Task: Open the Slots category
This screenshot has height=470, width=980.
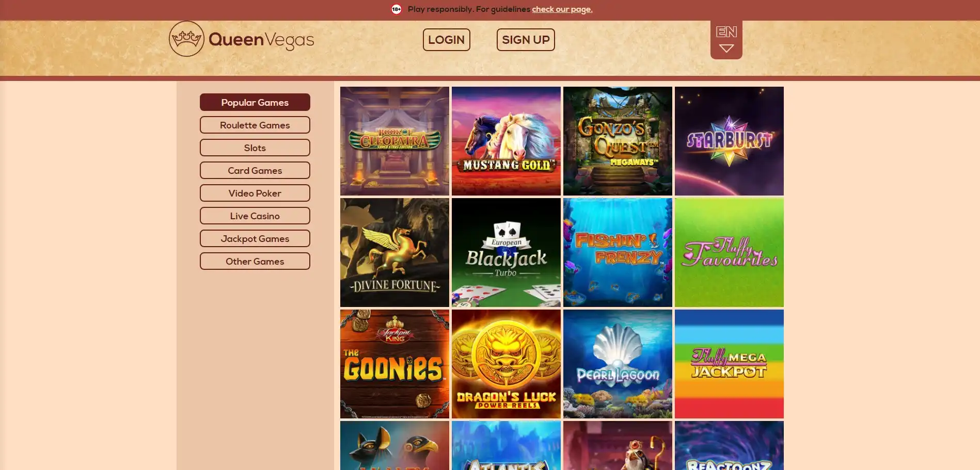Action: click(x=255, y=148)
